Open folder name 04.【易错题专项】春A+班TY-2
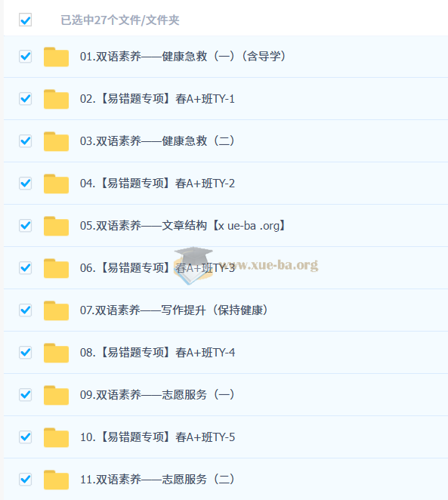The height and width of the screenshot is (500, 448). pos(157,184)
